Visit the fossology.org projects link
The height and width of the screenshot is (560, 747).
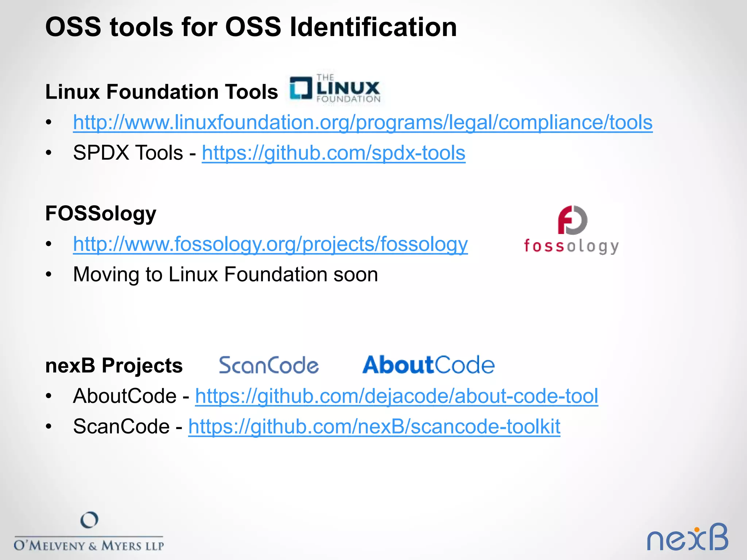(270, 244)
